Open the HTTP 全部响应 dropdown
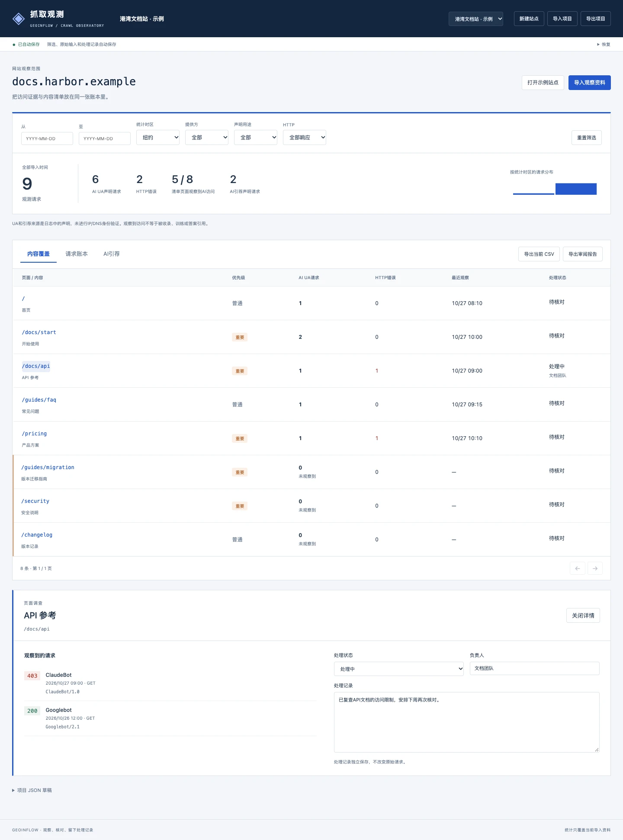Screen dimensions: 623x840 click(x=305, y=137)
